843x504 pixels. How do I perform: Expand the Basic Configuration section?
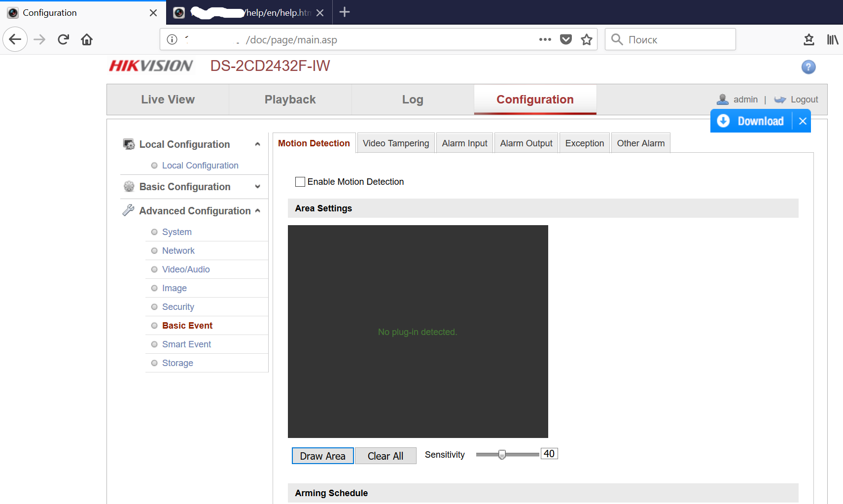click(x=257, y=187)
